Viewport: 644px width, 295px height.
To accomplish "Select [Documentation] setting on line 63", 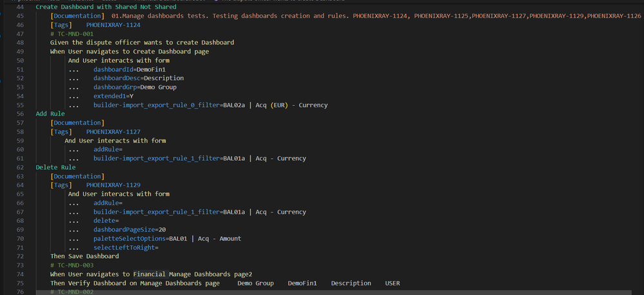I will click(x=77, y=176).
